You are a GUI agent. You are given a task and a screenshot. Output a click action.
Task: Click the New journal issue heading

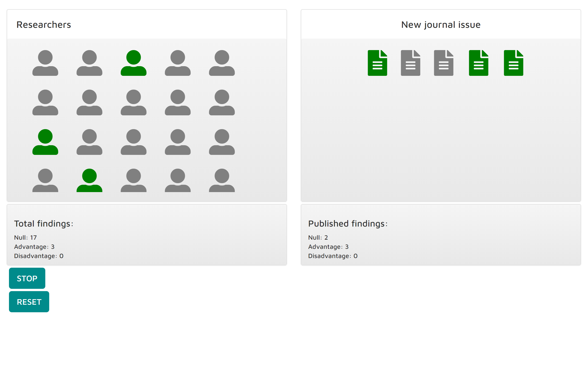441,25
